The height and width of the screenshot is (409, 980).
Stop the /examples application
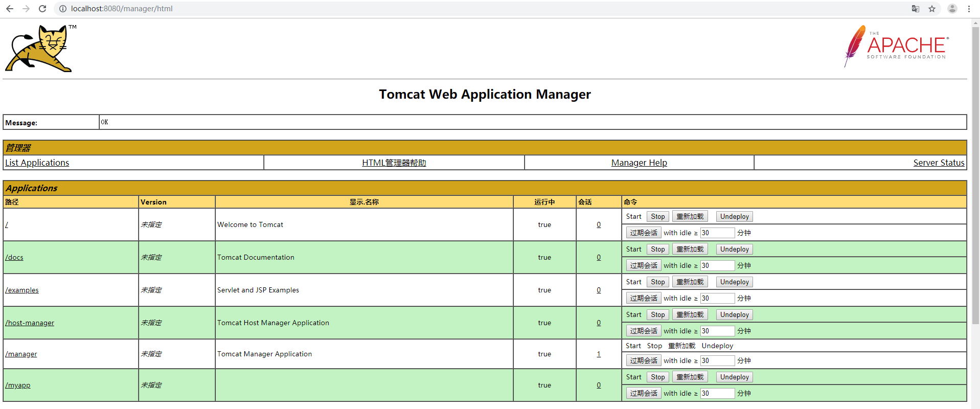tap(658, 282)
